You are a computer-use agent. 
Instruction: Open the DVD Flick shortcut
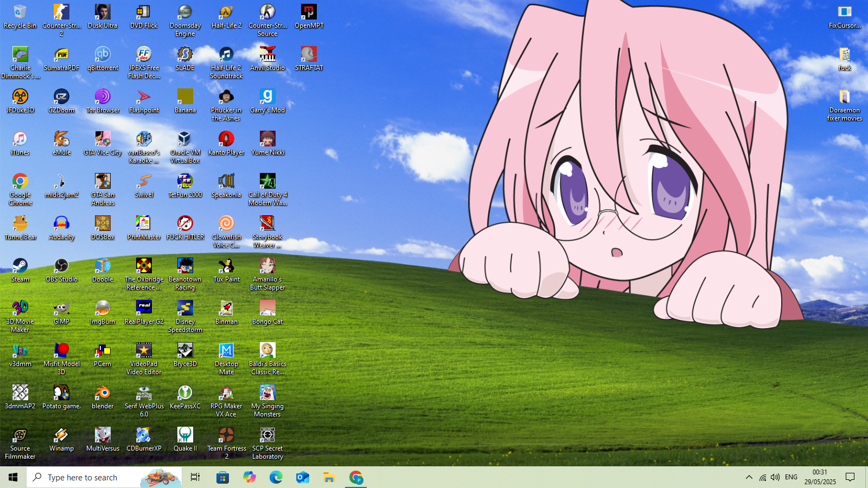pyautogui.click(x=144, y=17)
